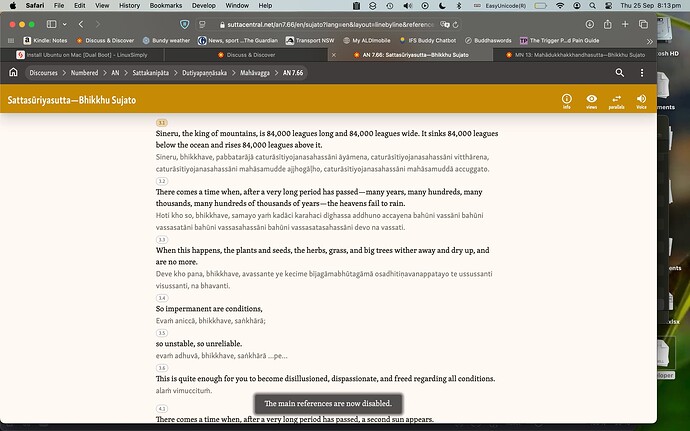Open the views options icon
The width and height of the screenshot is (690, 431).
[592, 100]
